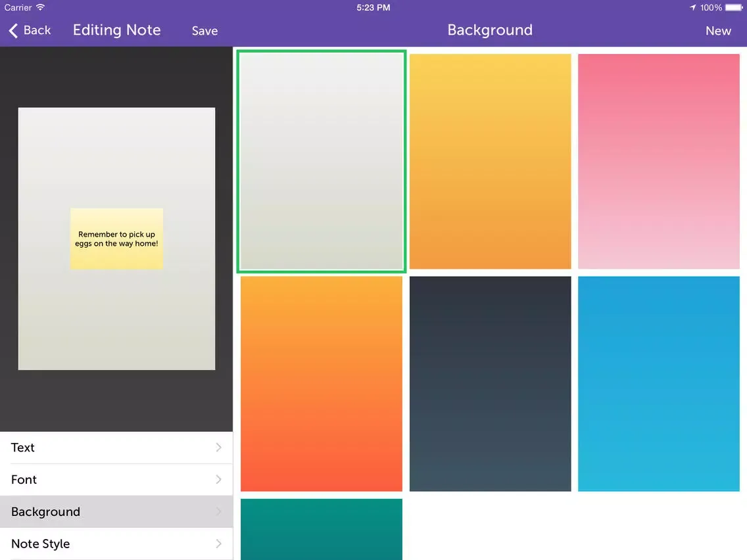This screenshot has height=560, width=747.
Task: Expand the Background row chevron
Action: pyautogui.click(x=219, y=511)
